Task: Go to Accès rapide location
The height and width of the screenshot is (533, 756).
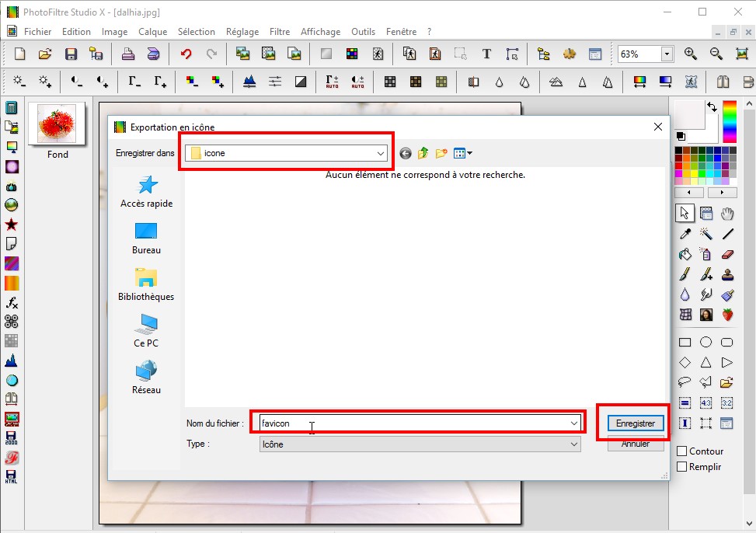Action: [147, 192]
